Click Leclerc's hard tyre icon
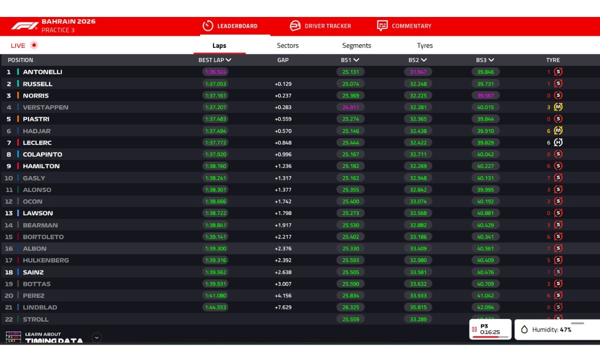The width and height of the screenshot is (600, 364). click(x=558, y=142)
